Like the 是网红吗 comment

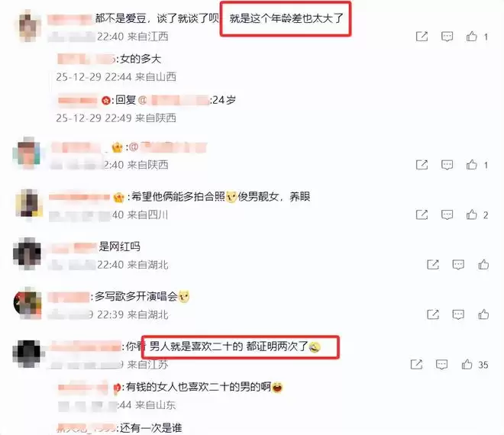coord(483,264)
